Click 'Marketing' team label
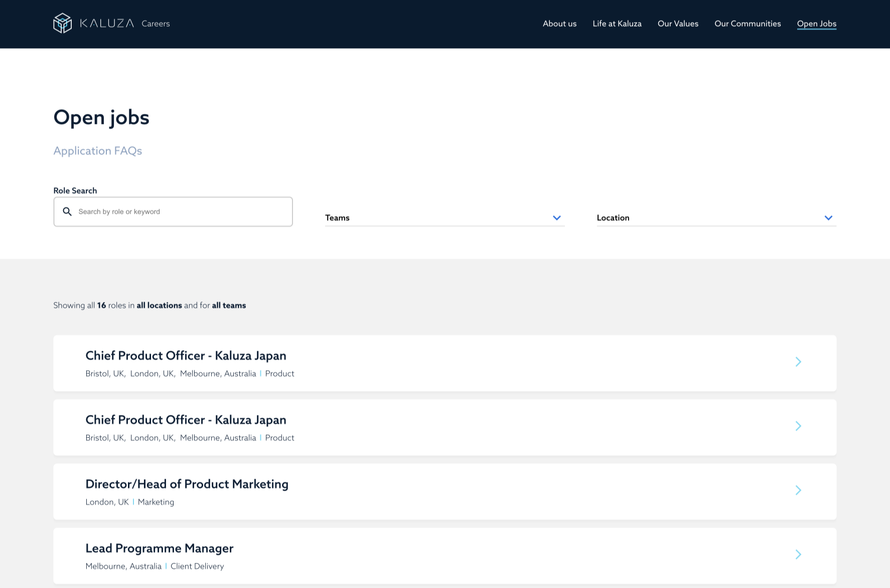The width and height of the screenshot is (890, 588). coord(156,502)
